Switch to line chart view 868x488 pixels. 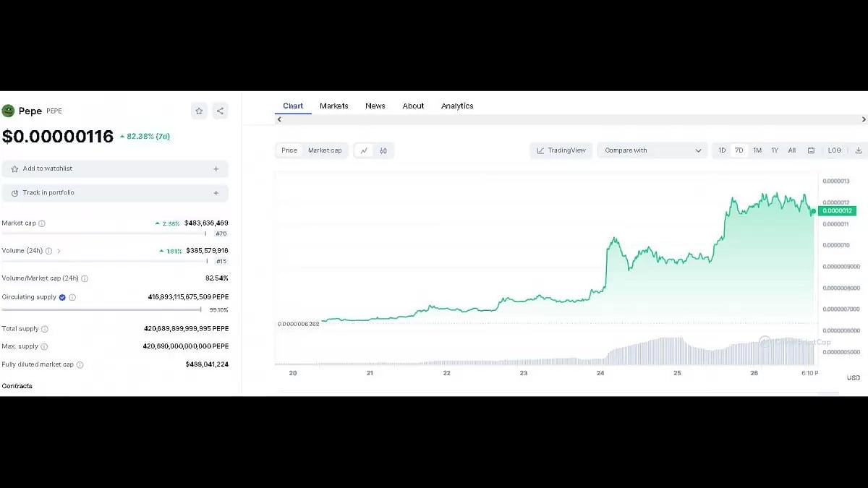(364, 150)
